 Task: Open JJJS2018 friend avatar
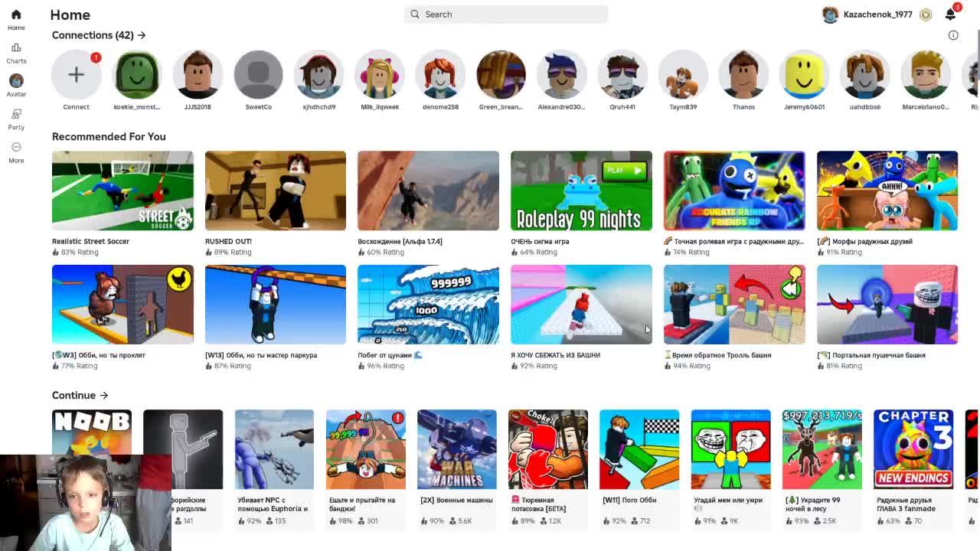pyautogui.click(x=198, y=74)
